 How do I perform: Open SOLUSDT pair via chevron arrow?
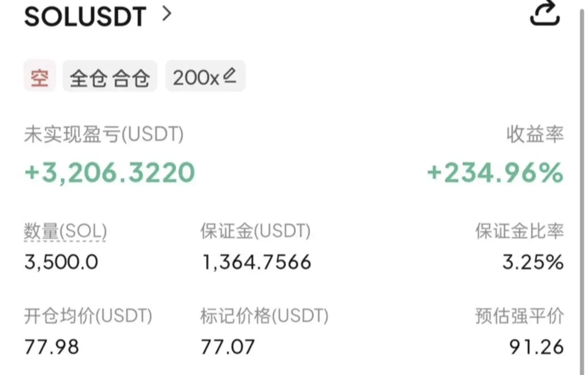coord(167,14)
